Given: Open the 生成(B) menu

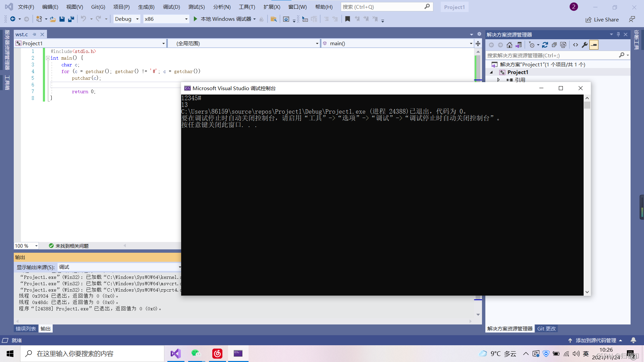Looking at the screenshot, I should [146, 7].
